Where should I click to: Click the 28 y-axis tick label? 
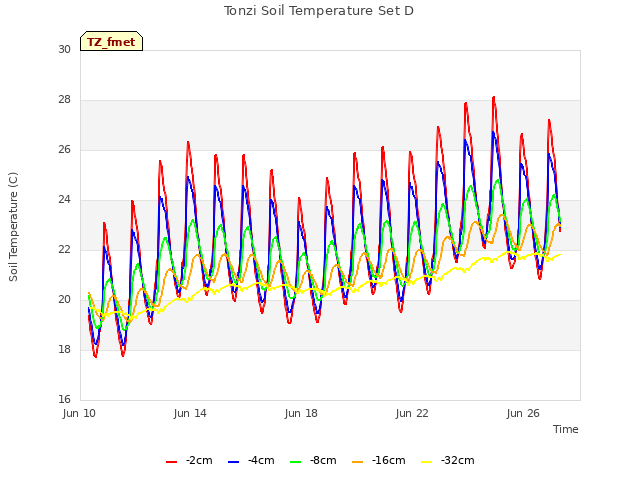[x=64, y=100]
